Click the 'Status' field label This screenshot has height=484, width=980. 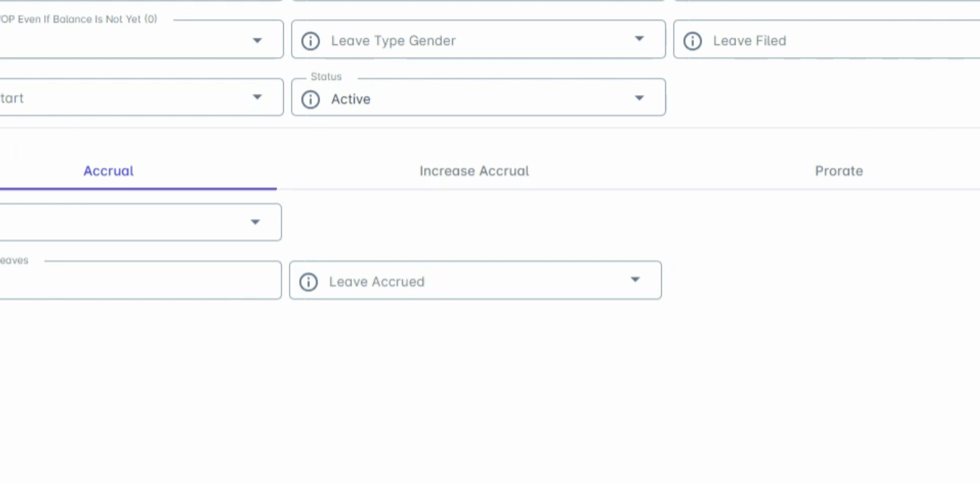326,77
